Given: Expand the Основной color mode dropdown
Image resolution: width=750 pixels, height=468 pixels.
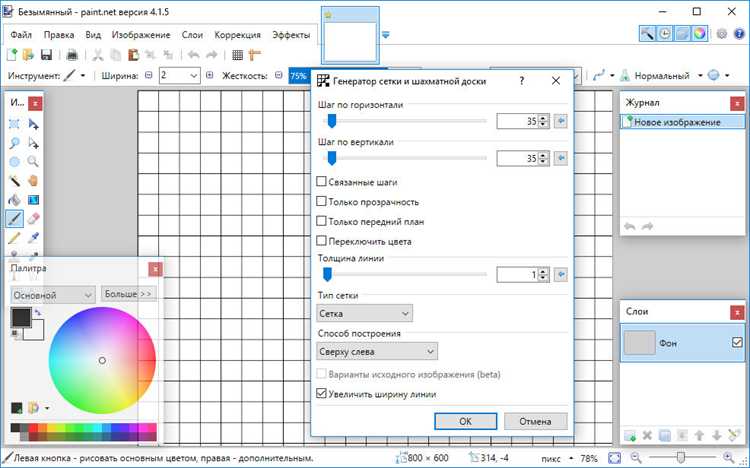Looking at the screenshot, I should point(53,295).
